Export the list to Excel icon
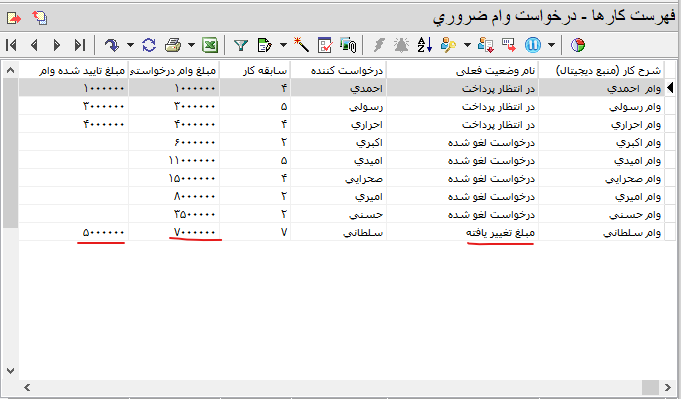The height and width of the screenshot is (399, 681). pyautogui.click(x=210, y=45)
